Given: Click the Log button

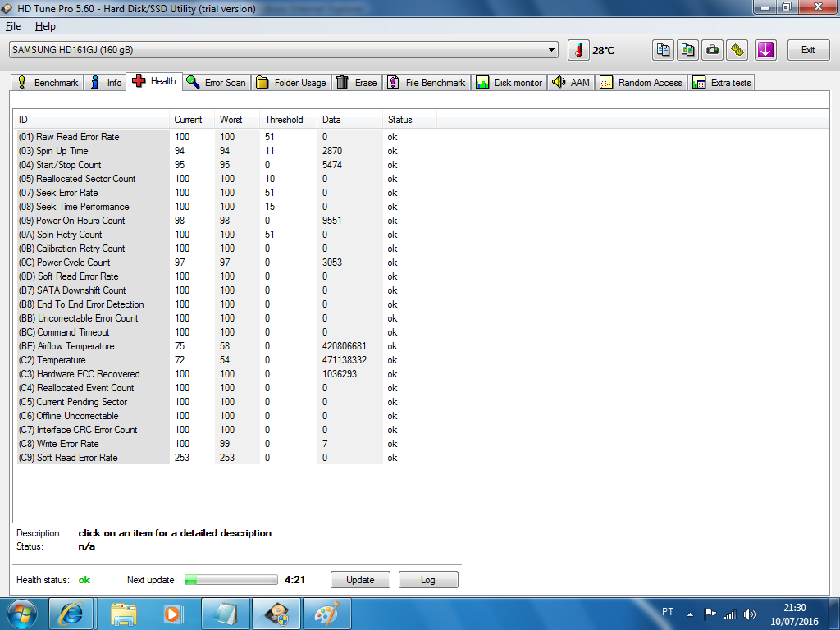Looking at the screenshot, I should pos(428,580).
